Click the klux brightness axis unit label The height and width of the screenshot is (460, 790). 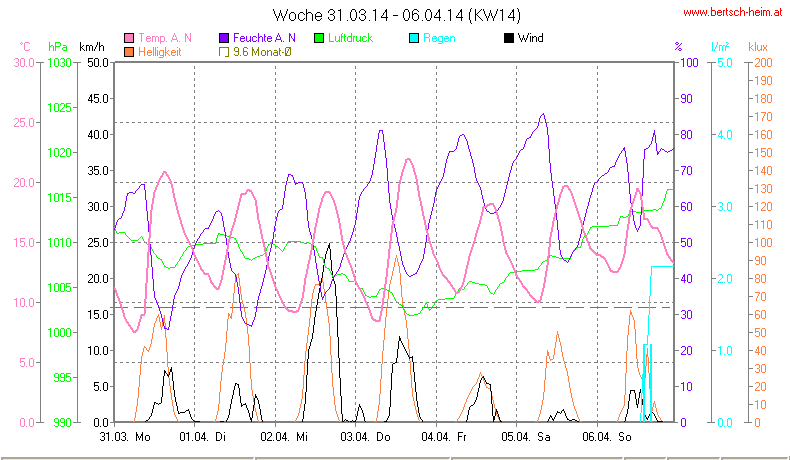click(x=758, y=47)
